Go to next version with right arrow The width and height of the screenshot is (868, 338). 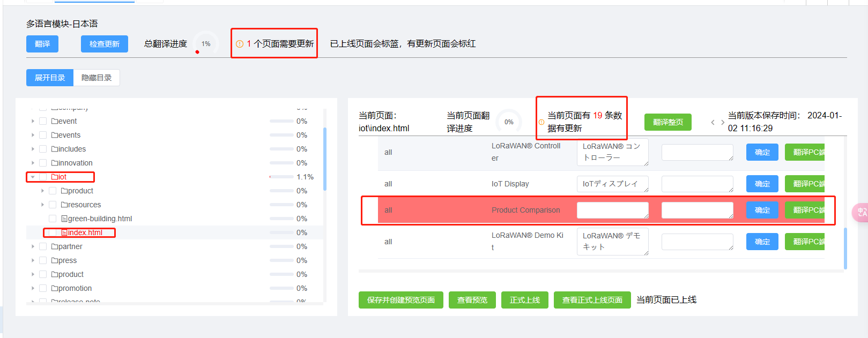723,123
